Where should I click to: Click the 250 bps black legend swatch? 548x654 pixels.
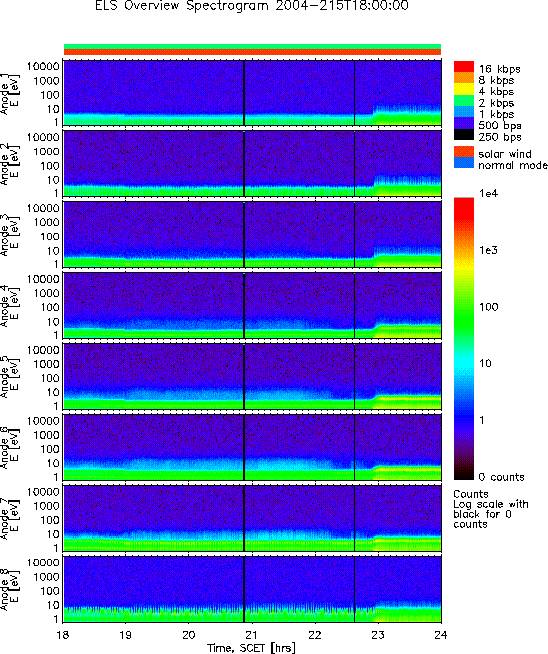[464, 134]
